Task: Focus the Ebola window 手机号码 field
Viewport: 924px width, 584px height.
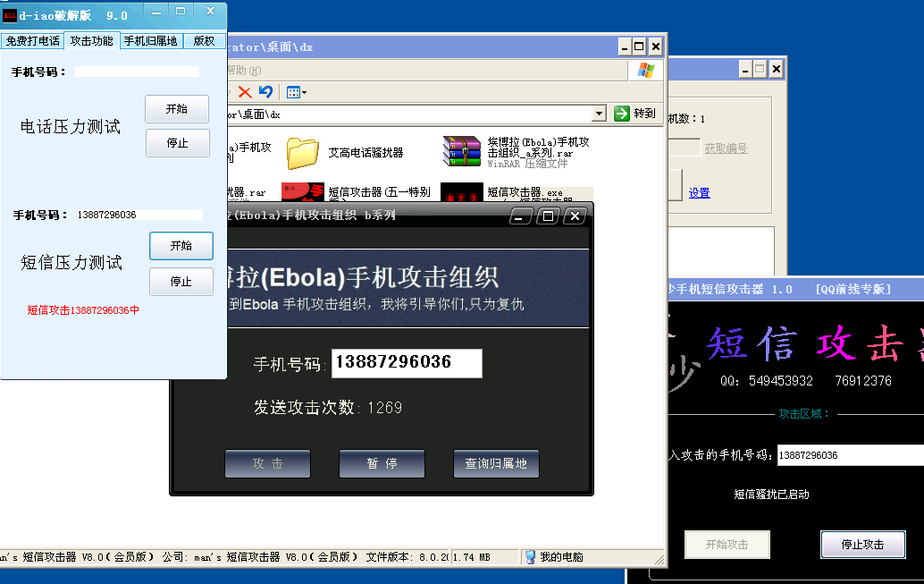Action: [407, 363]
